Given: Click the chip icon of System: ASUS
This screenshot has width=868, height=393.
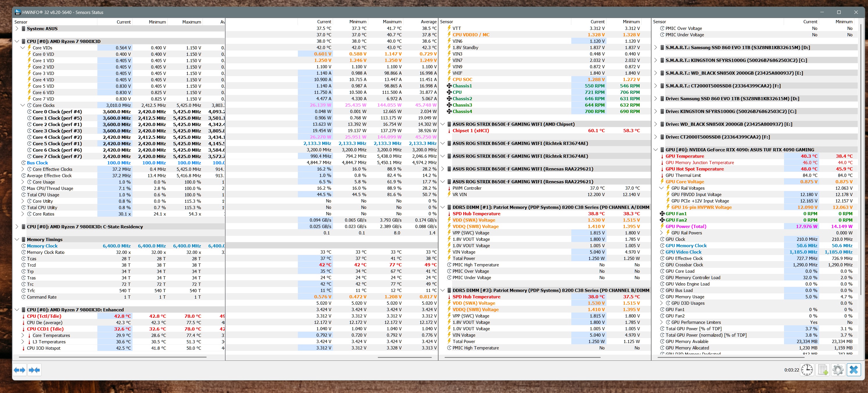Looking at the screenshot, I should tap(24, 29).
